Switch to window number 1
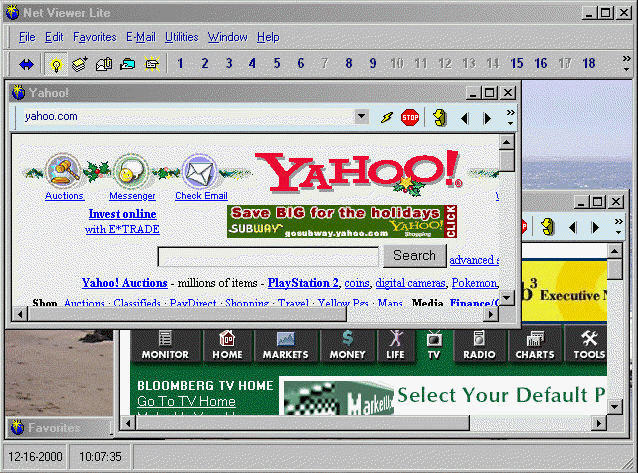Screen dimensions: 638x473 point(180,64)
